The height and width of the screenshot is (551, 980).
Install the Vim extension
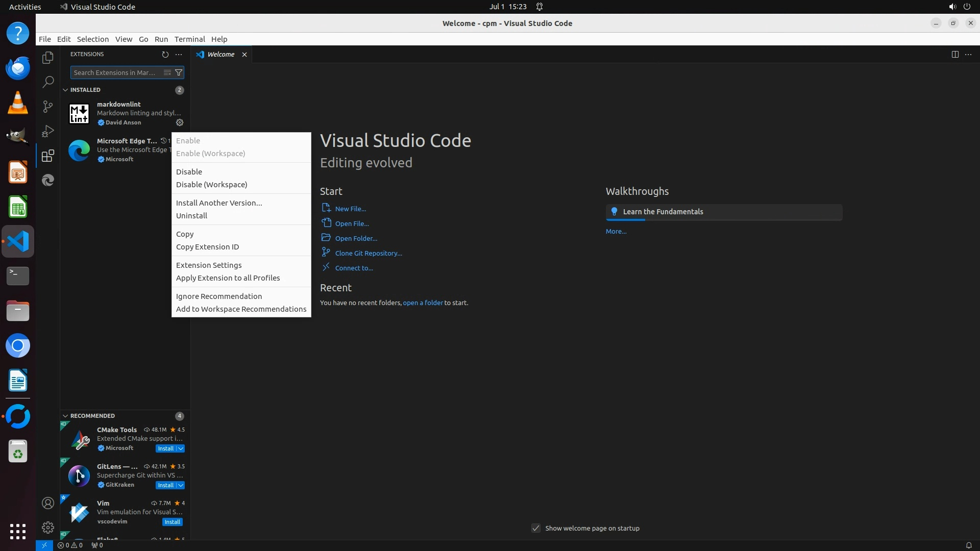point(172,522)
